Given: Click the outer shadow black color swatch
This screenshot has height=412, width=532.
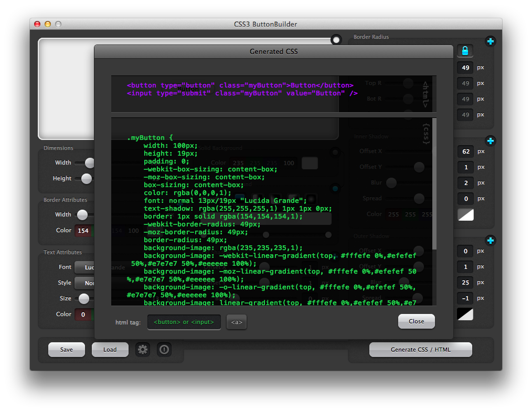Looking at the screenshot, I should [x=465, y=314].
